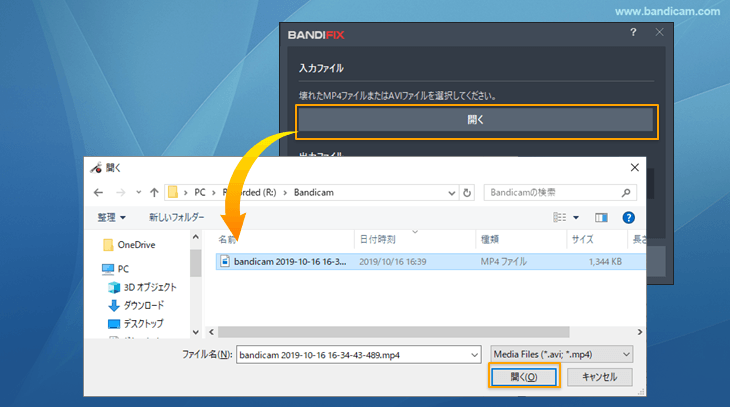Change the view layout icon

[560, 217]
